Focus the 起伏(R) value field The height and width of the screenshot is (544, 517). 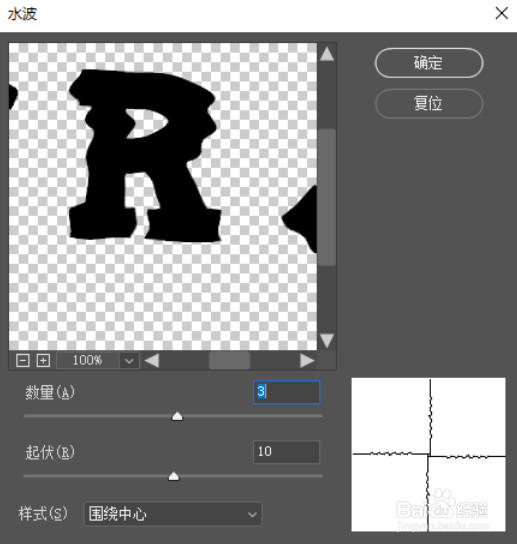(x=287, y=452)
